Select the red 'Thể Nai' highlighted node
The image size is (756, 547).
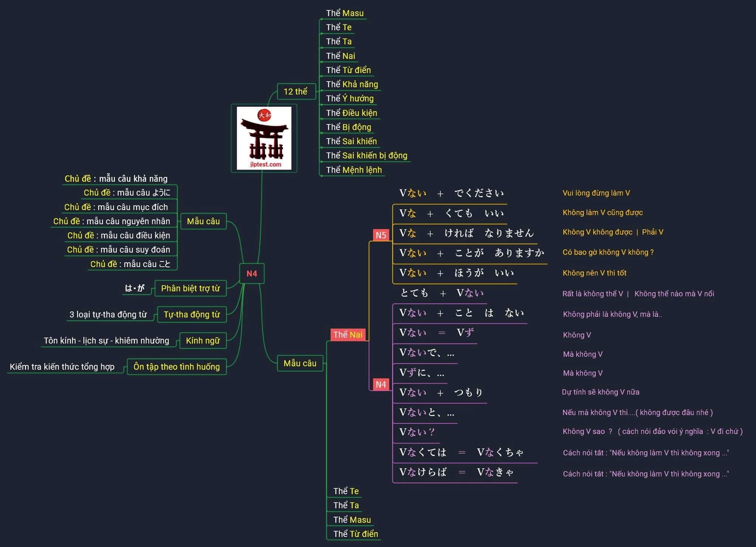click(x=348, y=335)
